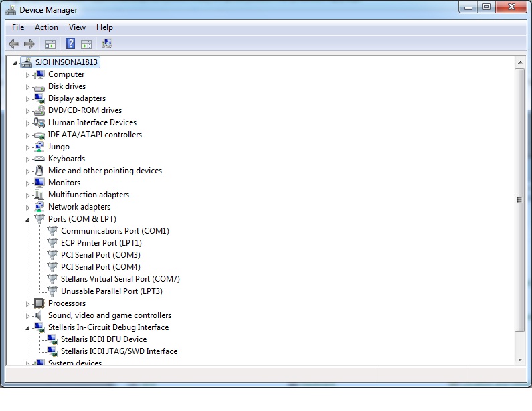Collapse Stellaris In-Circuit Debug Interface node
This screenshot has width=532, height=411.
click(27, 328)
